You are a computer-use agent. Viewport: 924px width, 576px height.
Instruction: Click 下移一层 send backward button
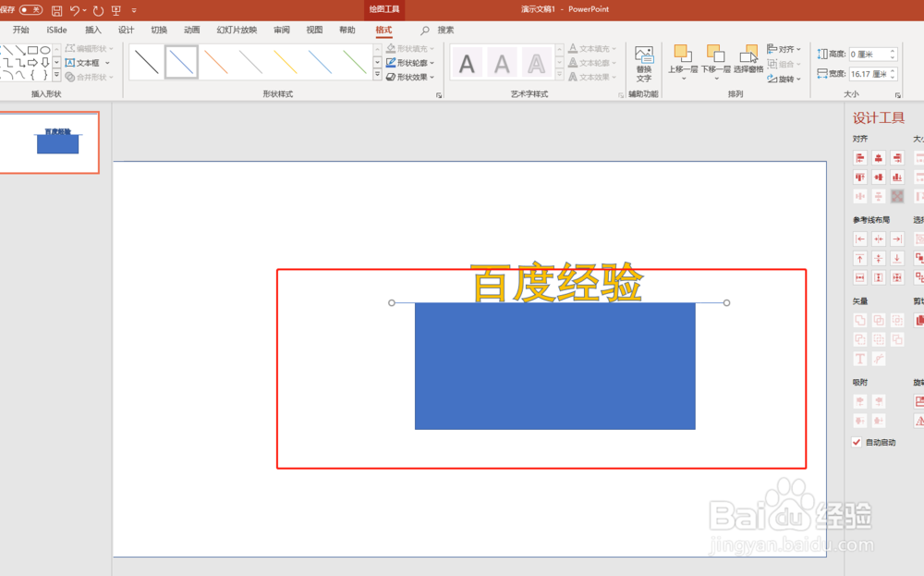tap(715, 62)
